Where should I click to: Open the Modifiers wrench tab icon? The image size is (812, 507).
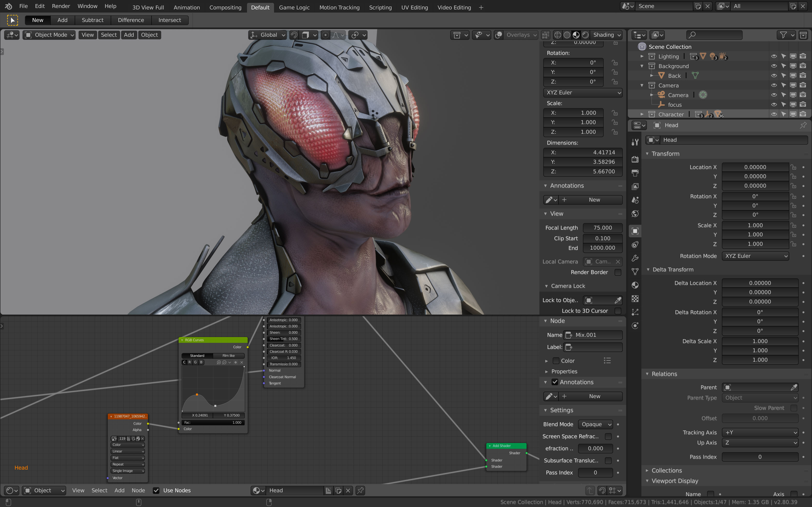coord(635,258)
